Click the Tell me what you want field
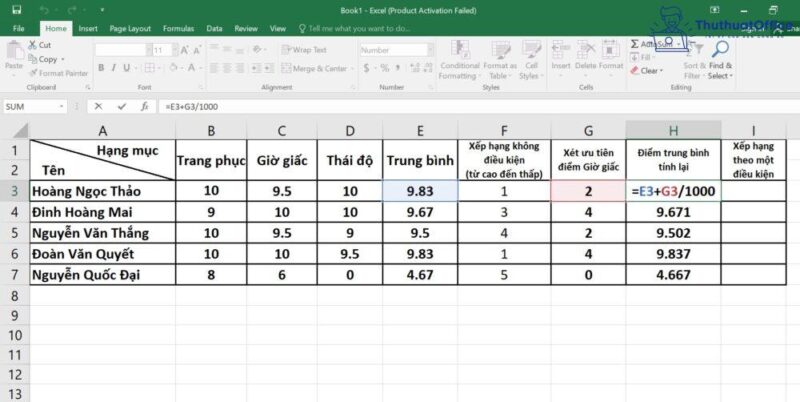The height and width of the screenshot is (402, 800). tap(355, 29)
